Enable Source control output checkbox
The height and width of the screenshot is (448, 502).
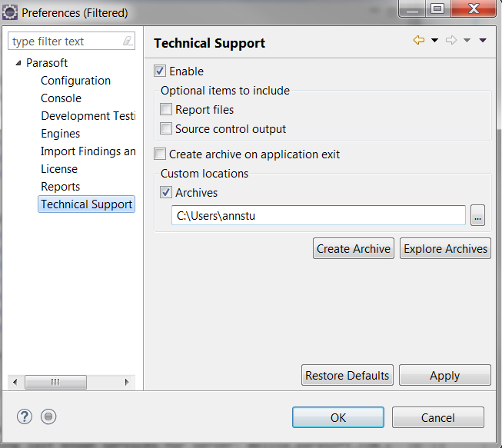166,128
